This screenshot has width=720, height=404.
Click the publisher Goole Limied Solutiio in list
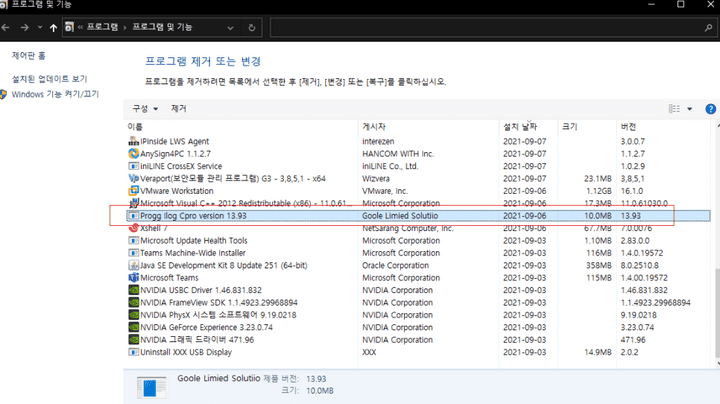pos(400,216)
